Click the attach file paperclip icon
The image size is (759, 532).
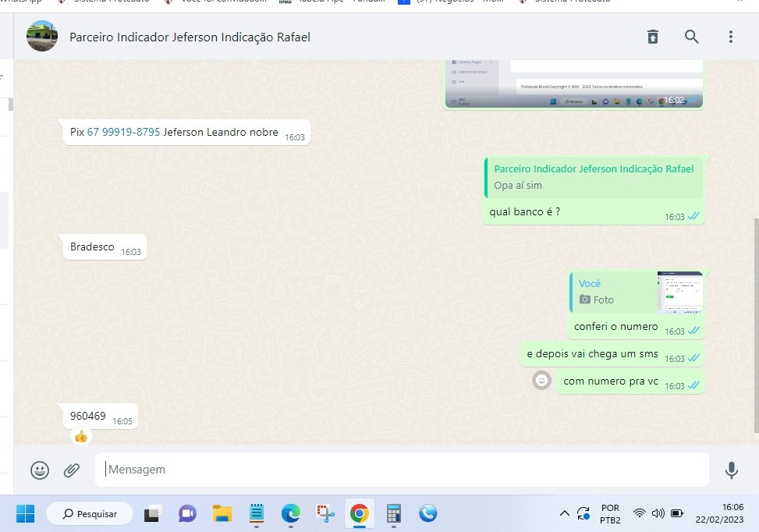click(x=72, y=470)
